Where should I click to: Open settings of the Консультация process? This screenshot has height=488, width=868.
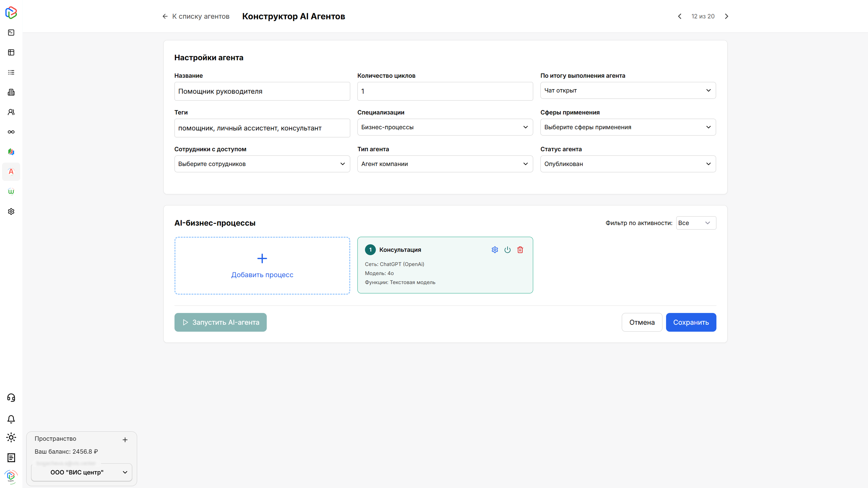(x=495, y=249)
